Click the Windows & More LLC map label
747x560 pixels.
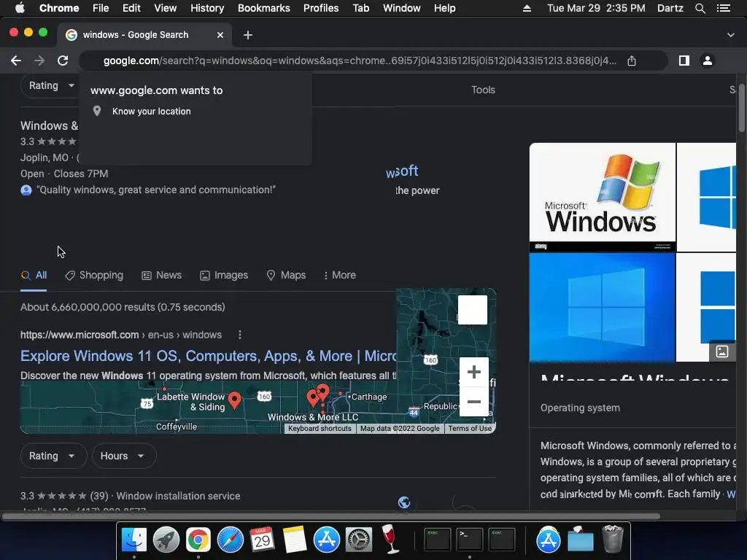[312, 417]
